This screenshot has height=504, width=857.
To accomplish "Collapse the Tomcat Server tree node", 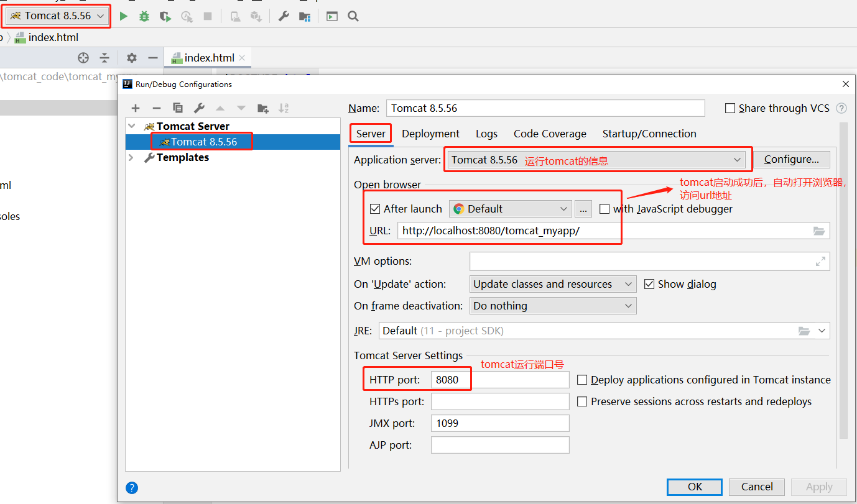I will [x=131, y=126].
